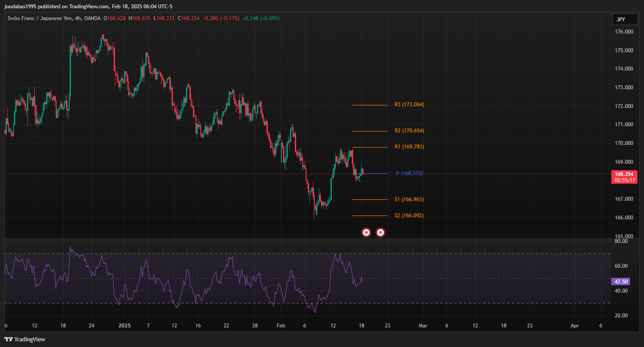Click the left Japan economic event icon
The image size is (644, 347).
coord(367,232)
